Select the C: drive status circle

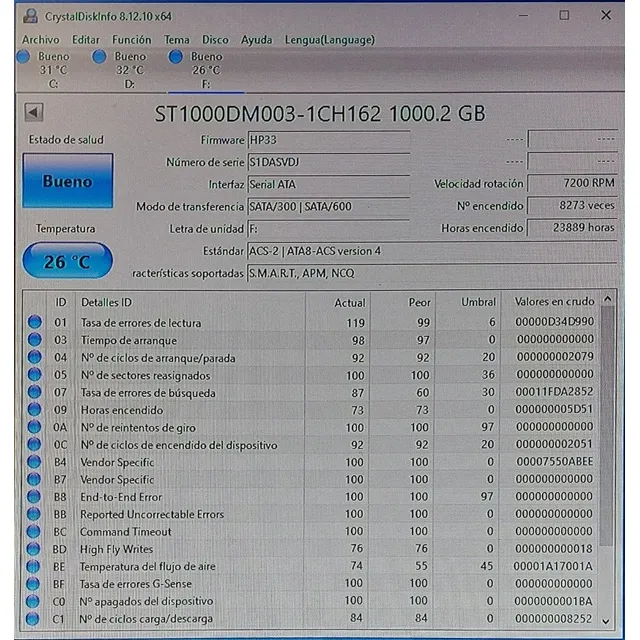[23, 57]
